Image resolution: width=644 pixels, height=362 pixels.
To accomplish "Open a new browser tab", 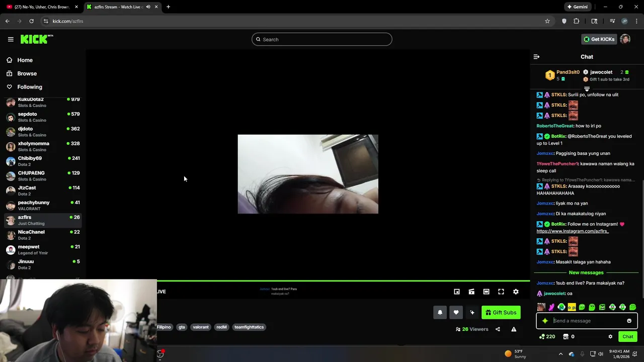I will (168, 7).
